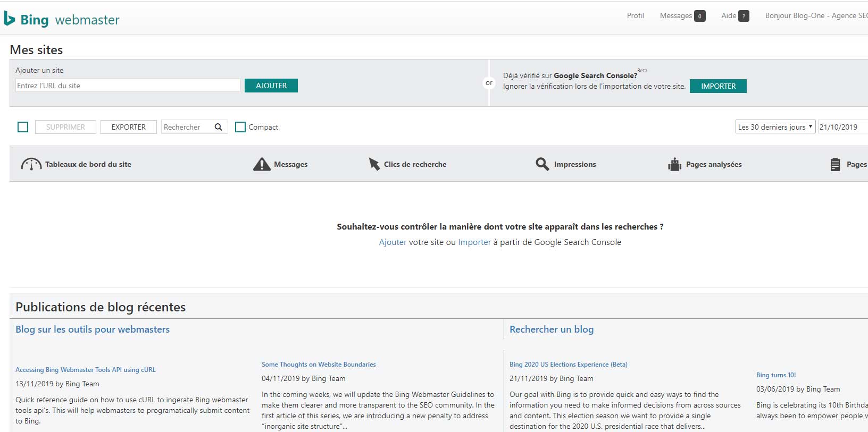Click the Pages document icon
Image resolution: width=868 pixels, height=432 pixels.
pos(835,164)
